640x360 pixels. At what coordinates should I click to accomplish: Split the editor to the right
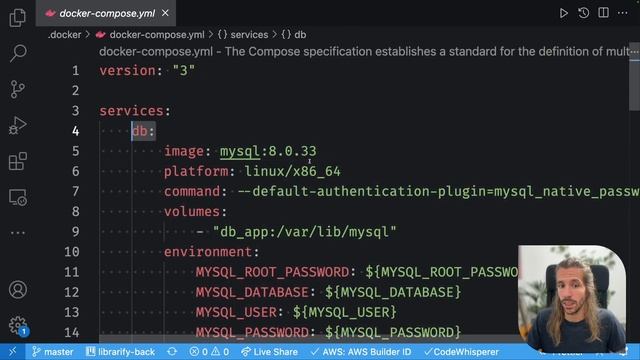tap(603, 13)
